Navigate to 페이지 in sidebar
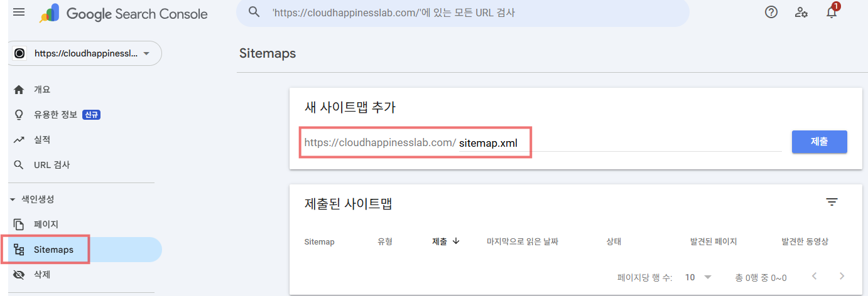This screenshot has height=296, width=868. (x=45, y=224)
